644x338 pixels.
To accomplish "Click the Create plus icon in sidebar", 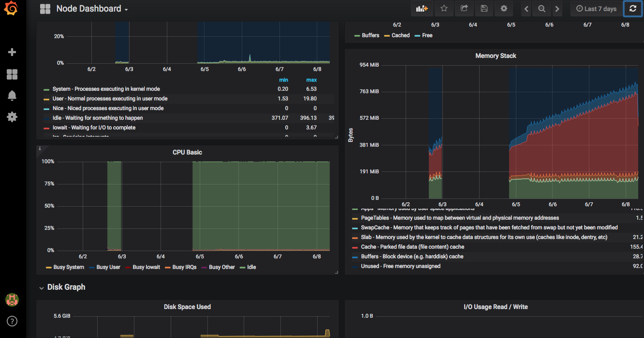I will [12, 52].
